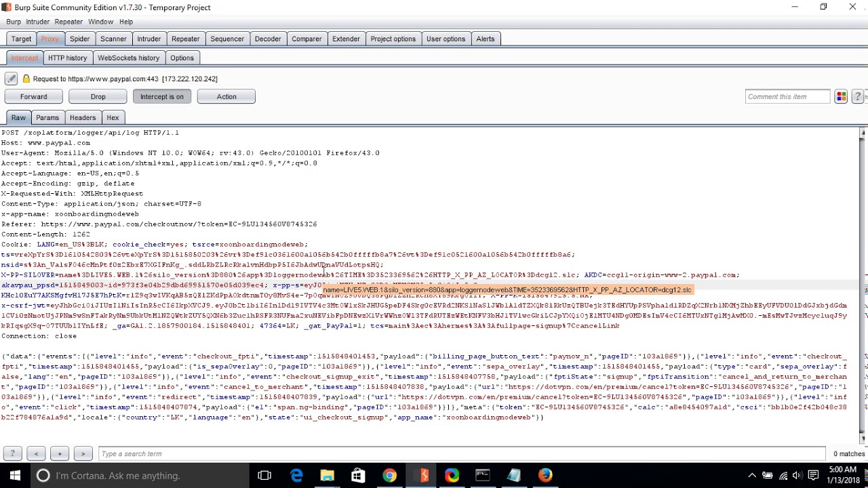
Task: Open the Windows Start menu
Action: pyautogui.click(x=15, y=475)
